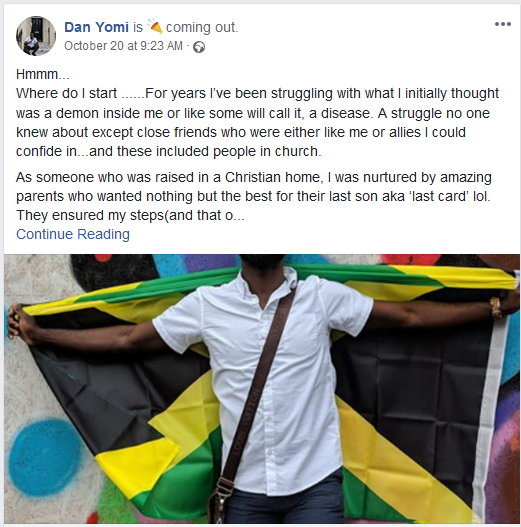Open Dan Yomi's profile picture thumbnail
Screen dimensions: 521x527
click(x=36, y=36)
